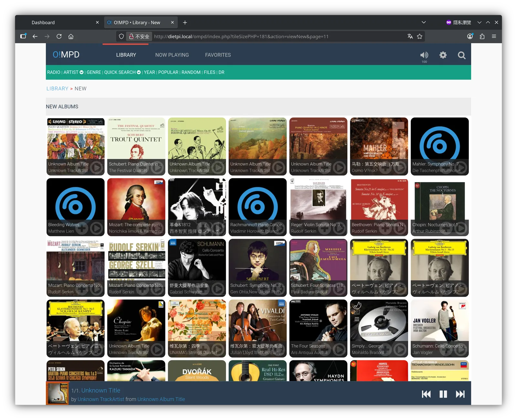Image resolution: width=517 pixels, height=420 pixels.
Task: Open the browser hamburger menu
Action: point(494,36)
